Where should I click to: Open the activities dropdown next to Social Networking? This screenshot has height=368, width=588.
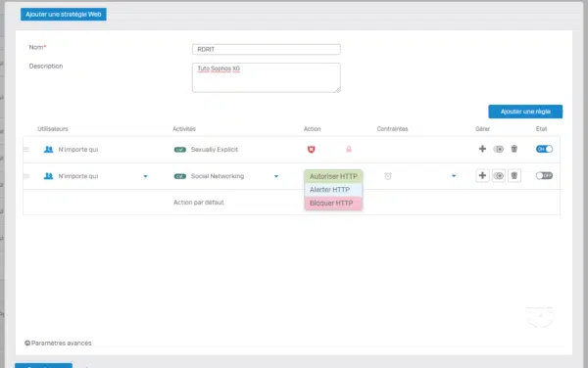click(276, 176)
